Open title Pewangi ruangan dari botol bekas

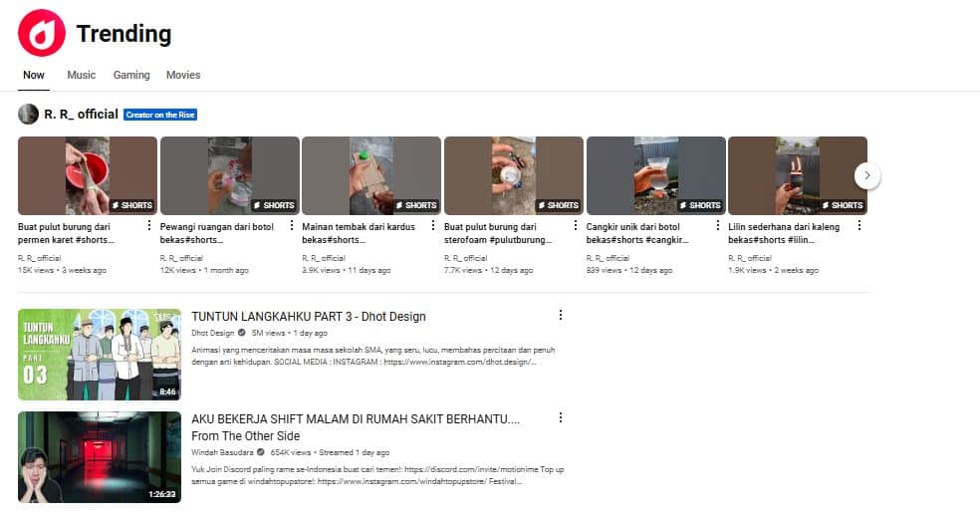217,233
